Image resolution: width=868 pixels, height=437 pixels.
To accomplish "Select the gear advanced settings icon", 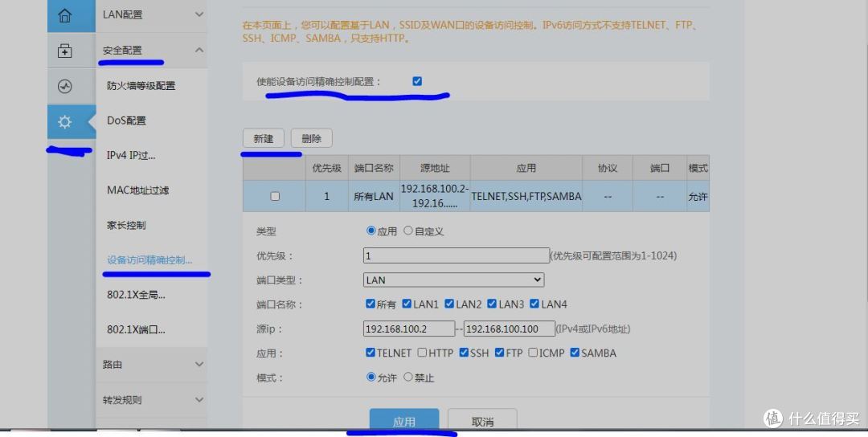I will pyautogui.click(x=65, y=121).
